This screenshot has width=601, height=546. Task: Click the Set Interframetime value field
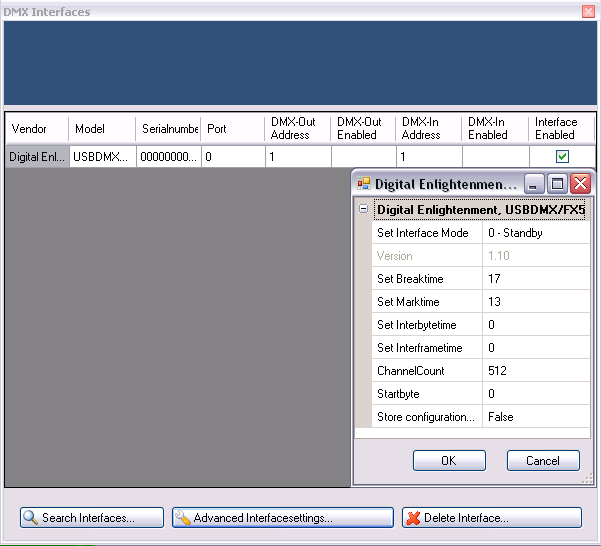[535, 348]
